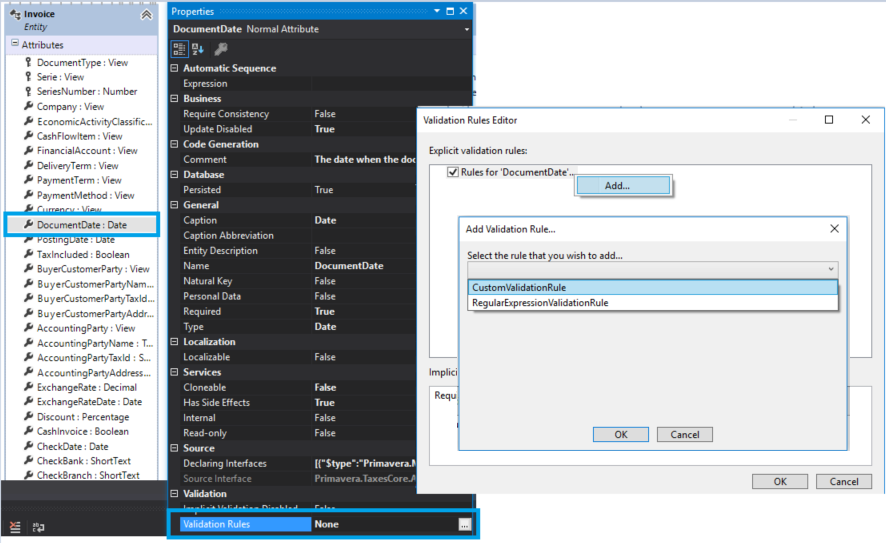Click the Caption property value Date
886x543 pixels.
tap(325, 220)
